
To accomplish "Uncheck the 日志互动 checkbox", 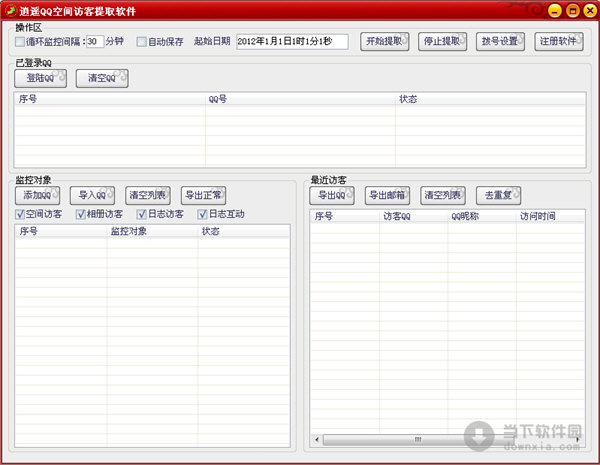I will pos(203,214).
